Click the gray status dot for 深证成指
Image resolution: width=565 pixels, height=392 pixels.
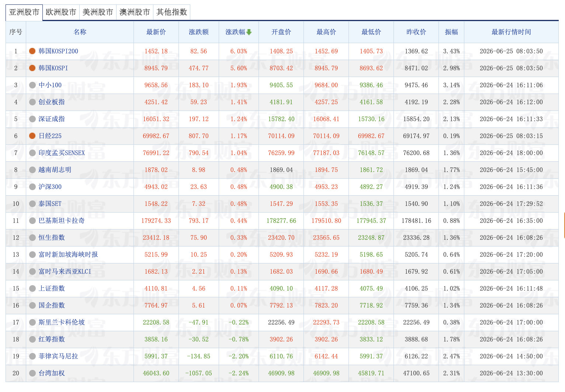click(32, 119)
